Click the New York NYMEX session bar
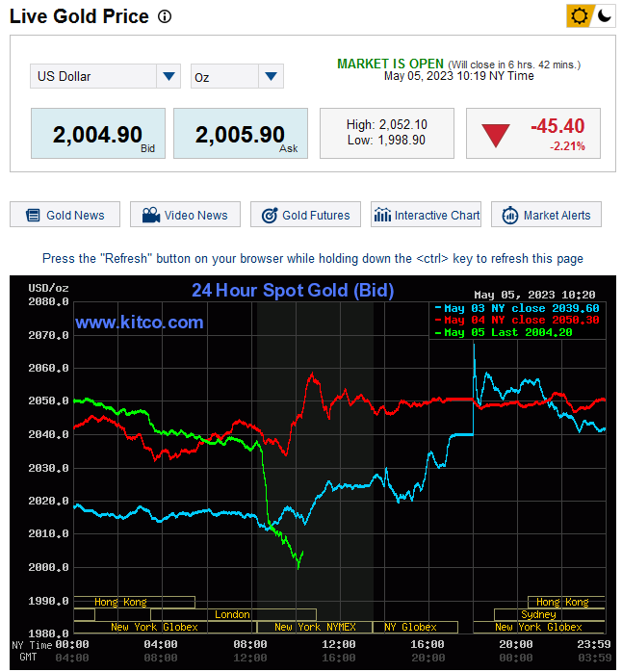This screenshot has width=622, height=672. point(315,627)
